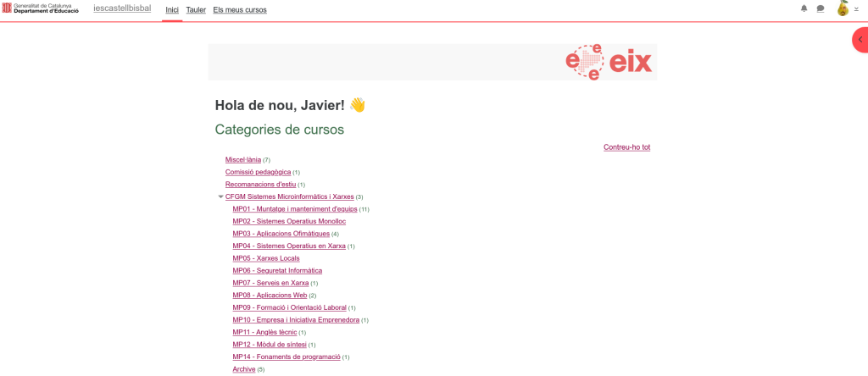Image resolution: width=868 pixels, height=376 pixels.
Task: Open Recomanacions d'estiu category
Action: [x=259, y=185]
